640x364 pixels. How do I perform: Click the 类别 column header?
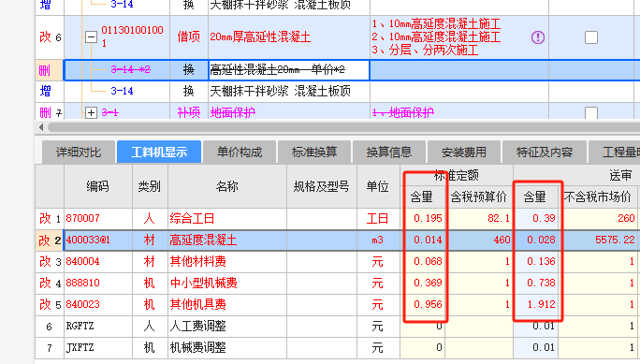[150, 186]
